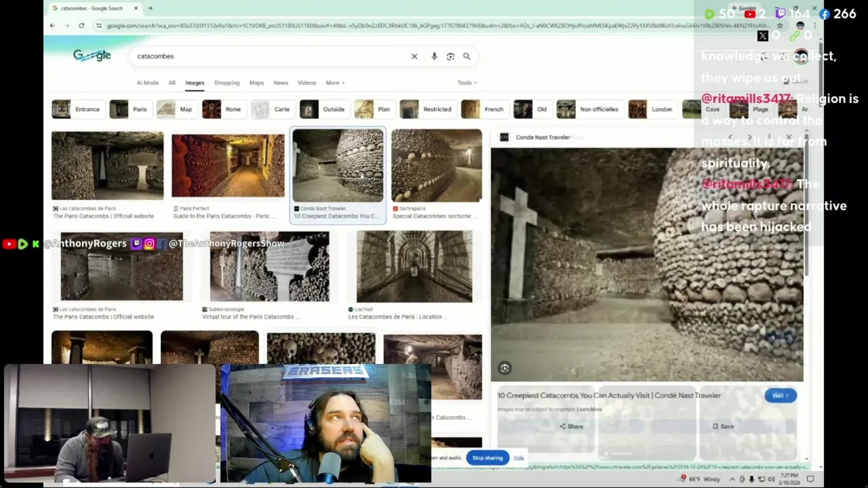Open the Paris Perfect Guide thumbnail
Image resolution: width=868 pixels, height=488 pixels.
(228, 165)
